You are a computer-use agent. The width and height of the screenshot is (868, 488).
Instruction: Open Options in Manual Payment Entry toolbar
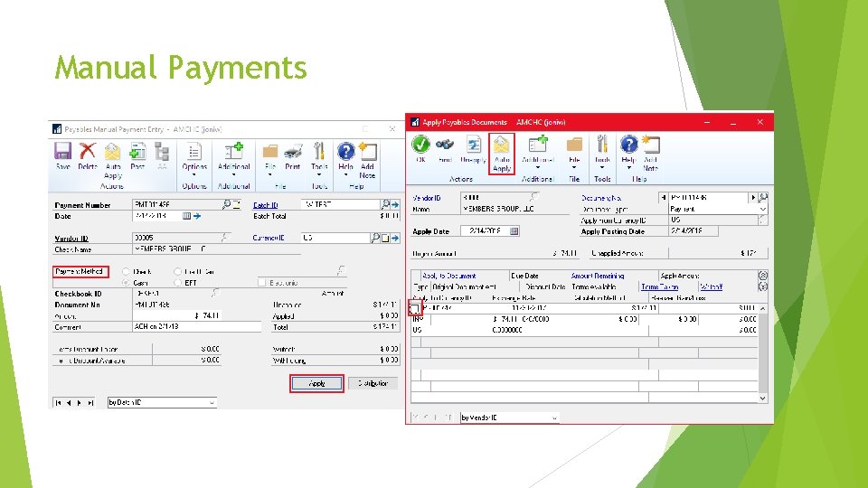coord(194,159)
